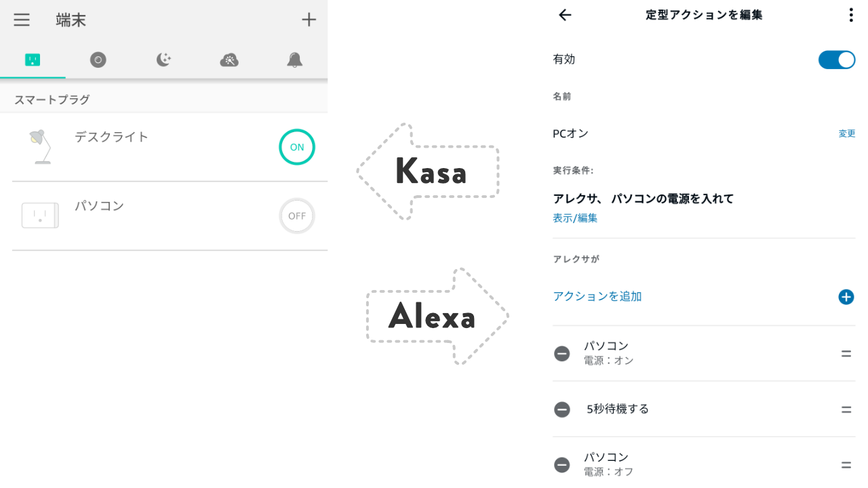This screenshot has width=868, height=488.
Task: Open the hamburger menu in Kasa
Action: (x=22, y=20)
